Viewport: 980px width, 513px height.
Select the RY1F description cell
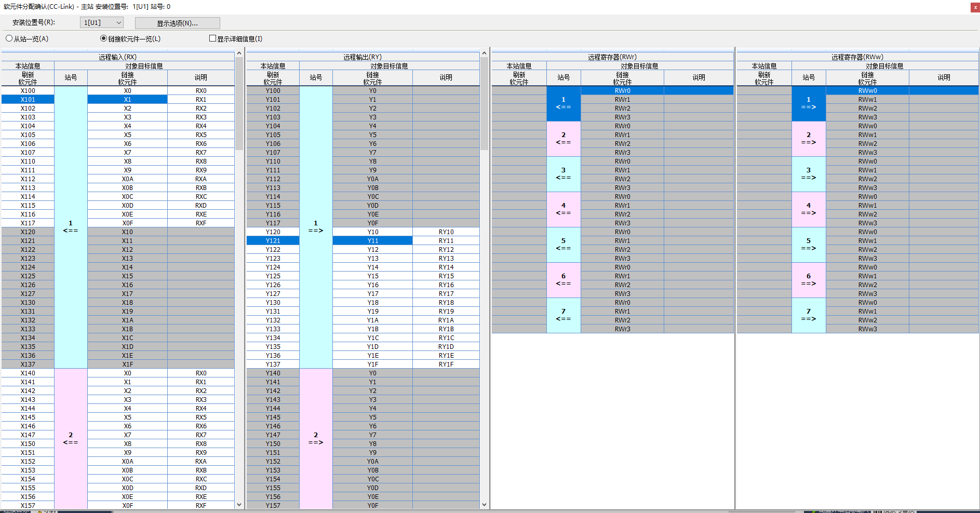(446, 365)
